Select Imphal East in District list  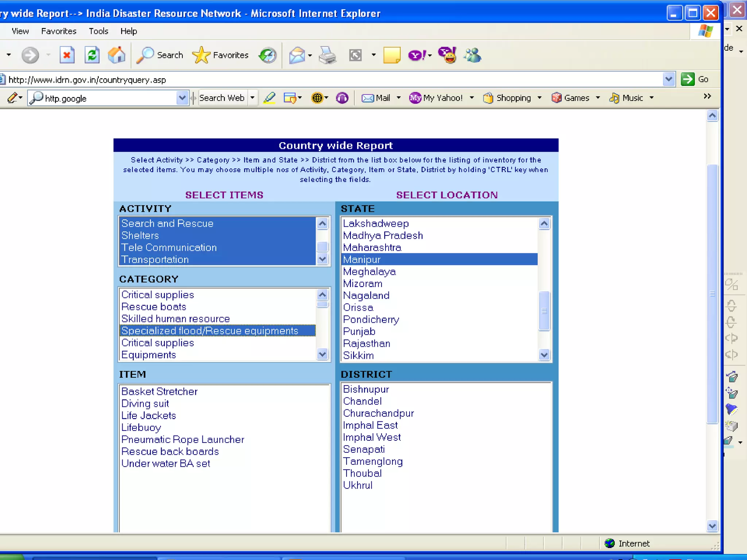click(370, 425)
